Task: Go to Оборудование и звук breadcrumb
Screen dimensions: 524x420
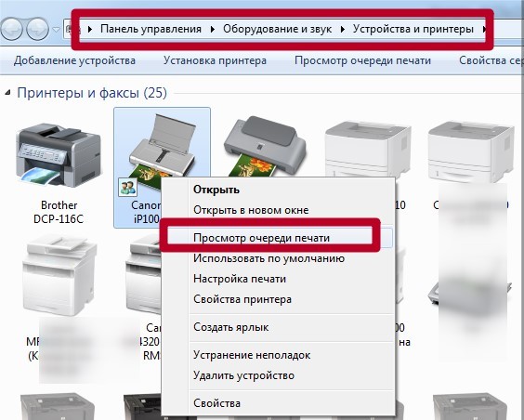Action: 278,29
